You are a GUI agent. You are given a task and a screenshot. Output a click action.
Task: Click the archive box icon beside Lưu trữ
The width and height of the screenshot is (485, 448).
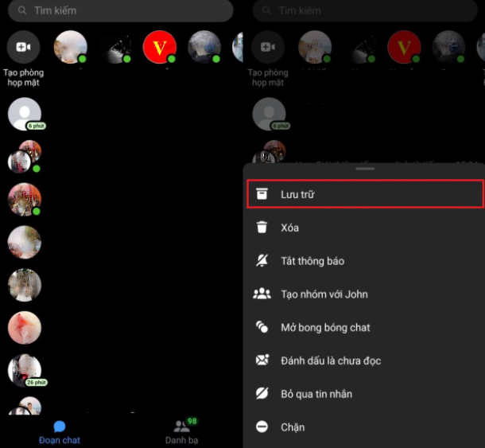[262, 194]
